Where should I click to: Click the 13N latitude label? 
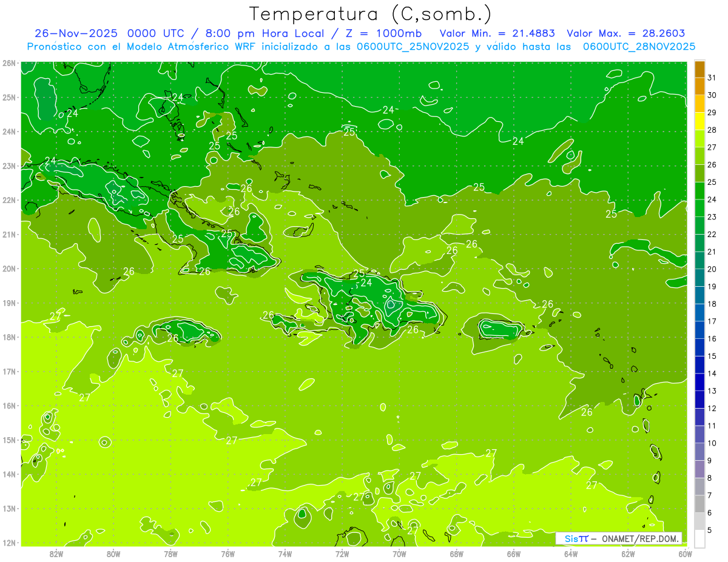[9, 508]
